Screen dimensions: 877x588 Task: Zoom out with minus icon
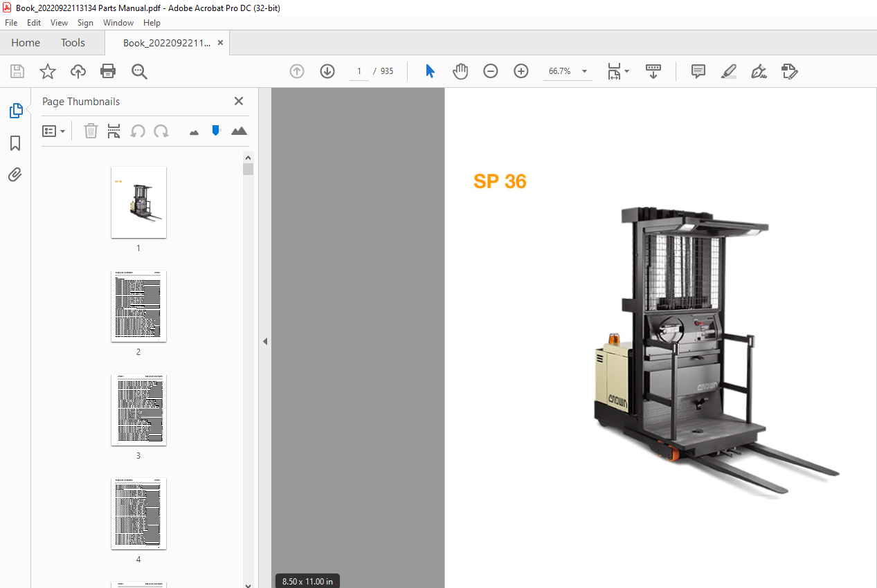pyautogui.click(x=491, y=71)
